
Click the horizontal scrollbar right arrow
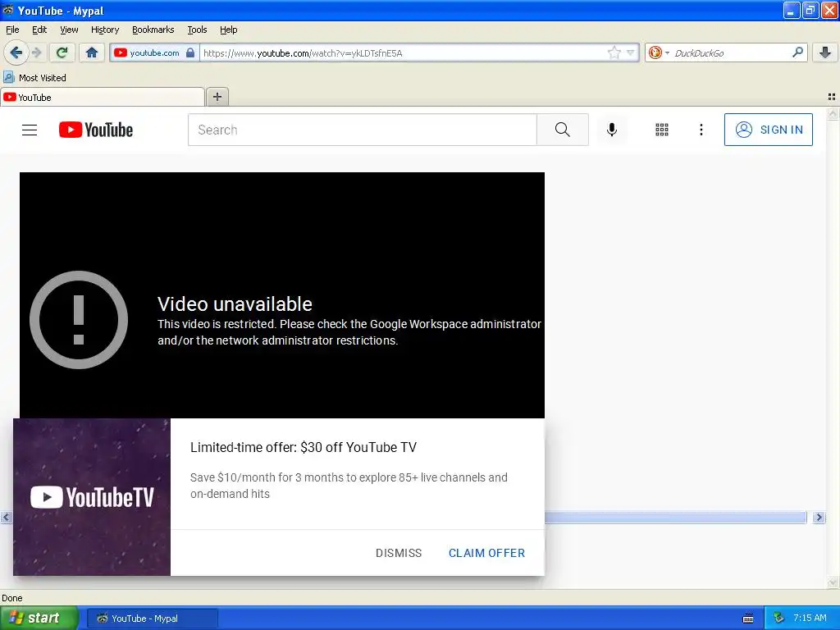click(x=819, y=517)
